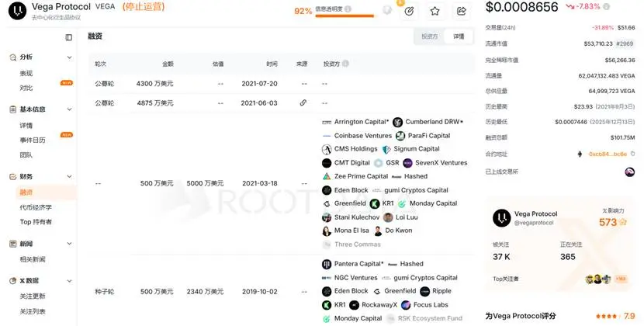Open source link for 2021-06-03 round
This screenshot has height=326, width=644.
pos(303,102)
